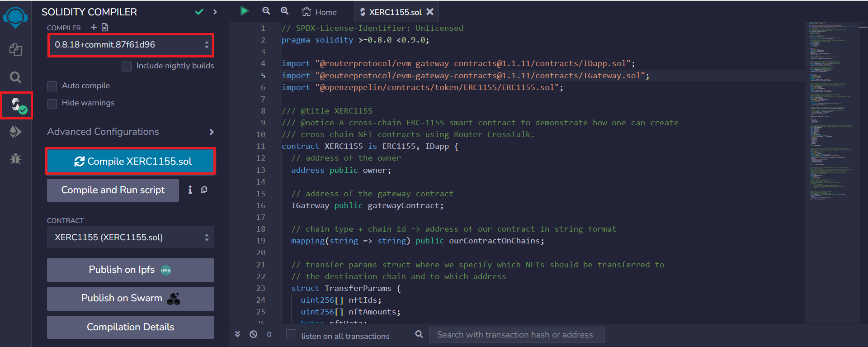This screenshot has width=868, height=347.
Task: Click the add custom compiler plus icon
Action: (x=94, y=27)
